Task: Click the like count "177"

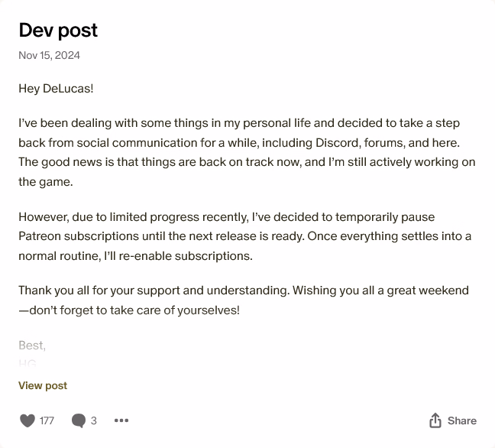Action: tap(47, 420)
